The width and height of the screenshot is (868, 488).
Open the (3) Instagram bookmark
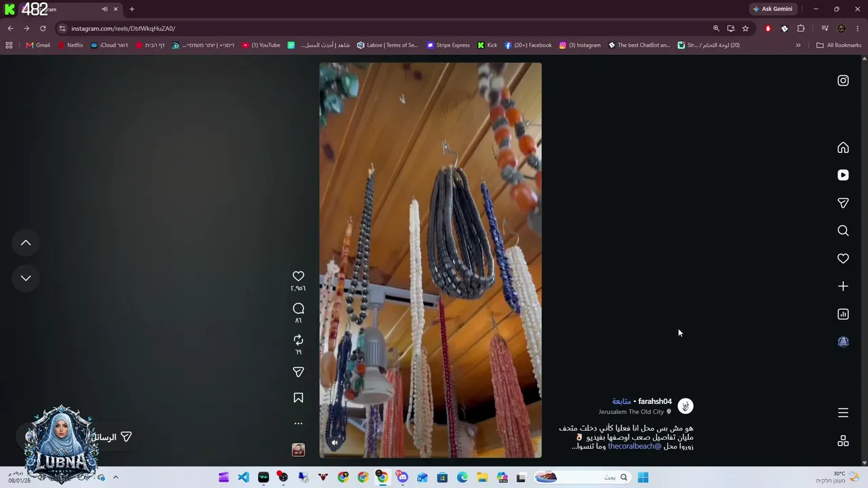580,45
